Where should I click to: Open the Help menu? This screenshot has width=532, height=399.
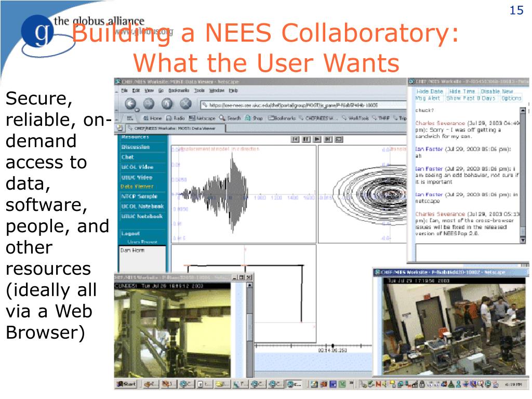[233, 90]
